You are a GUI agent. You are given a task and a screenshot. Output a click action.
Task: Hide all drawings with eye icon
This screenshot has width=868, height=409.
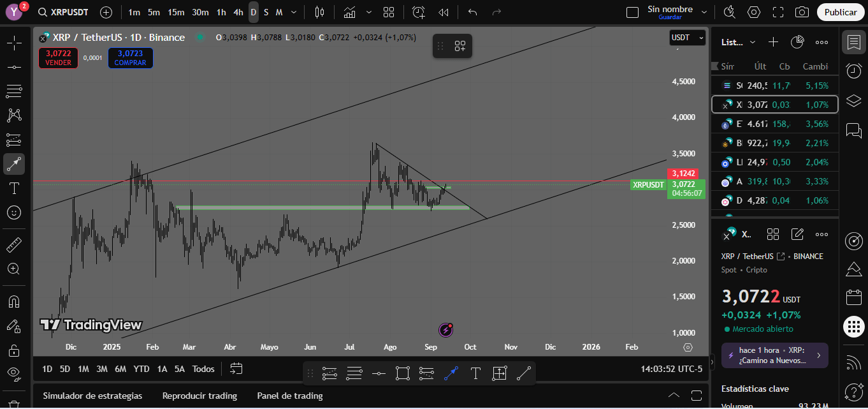pos(14,374)
